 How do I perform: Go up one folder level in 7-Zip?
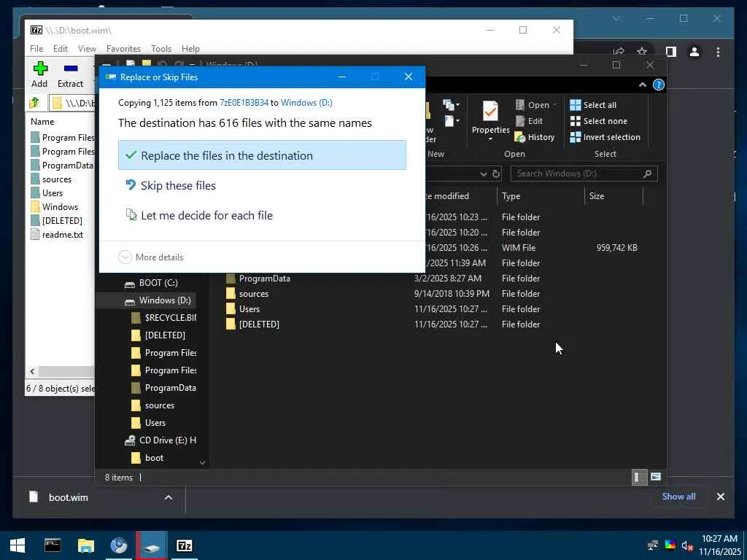[x=34, y=102]
